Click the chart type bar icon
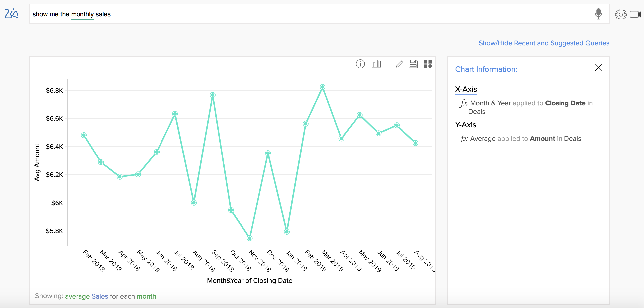 [x=377, y=64]
